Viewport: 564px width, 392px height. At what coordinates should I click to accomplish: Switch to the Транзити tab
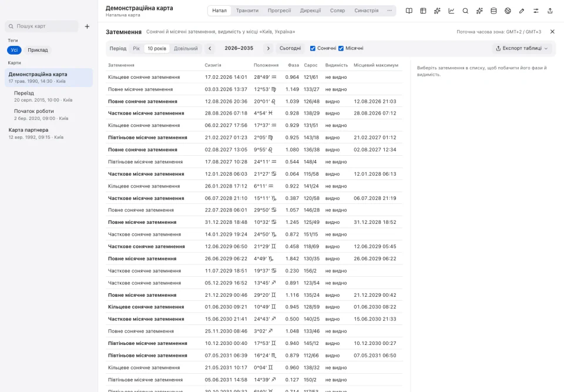(247, 11)
